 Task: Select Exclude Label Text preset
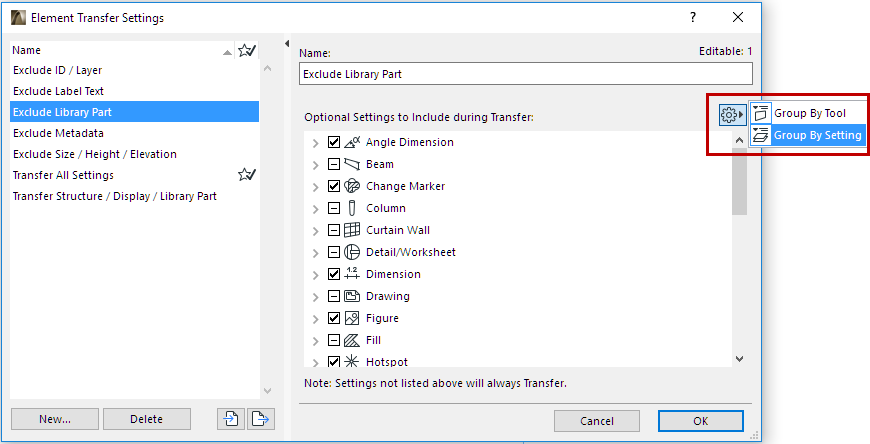(134, 91)
